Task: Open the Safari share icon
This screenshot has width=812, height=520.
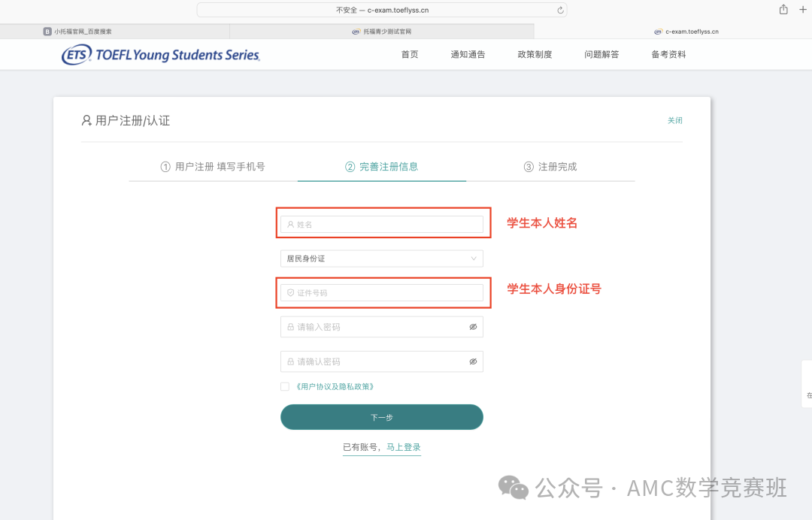Action: coord(783,9)
